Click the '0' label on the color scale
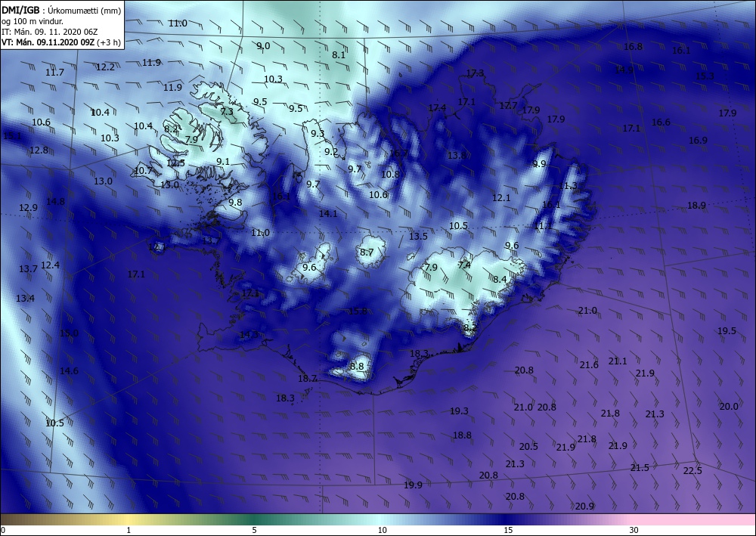The width and height of the screenshot is (756, 536). click(3, 530)
